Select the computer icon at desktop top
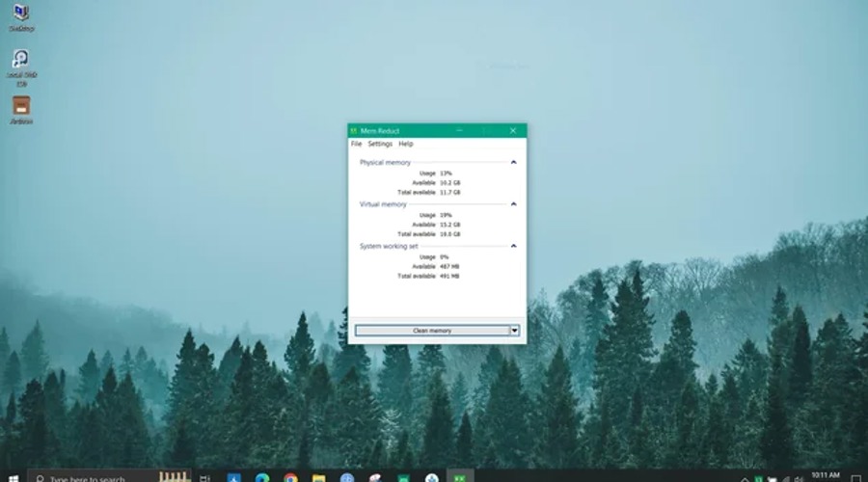The height and width of the screenshot is (482, 868). tap(20, 13)
